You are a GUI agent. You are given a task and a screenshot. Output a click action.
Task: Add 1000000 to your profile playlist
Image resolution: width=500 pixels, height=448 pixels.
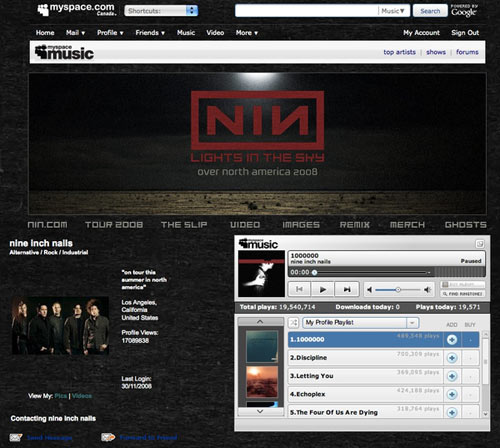tap(452, 340)
